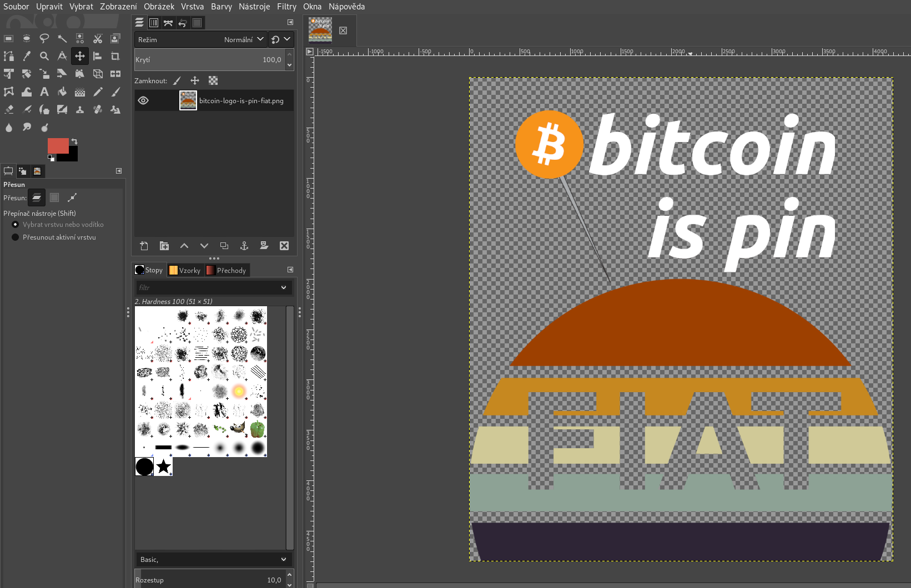Open the Barvy menu
911x588 pixels.
pos(222,7)
